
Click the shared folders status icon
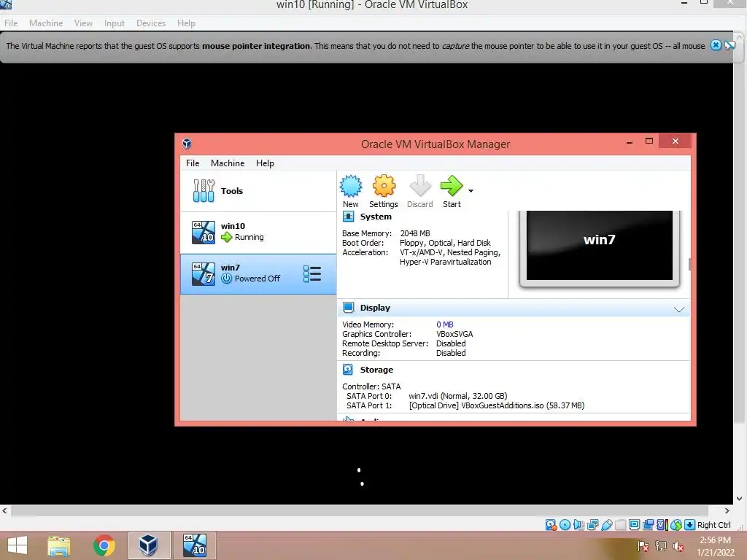pyautogui.click(x=620, y=525)
